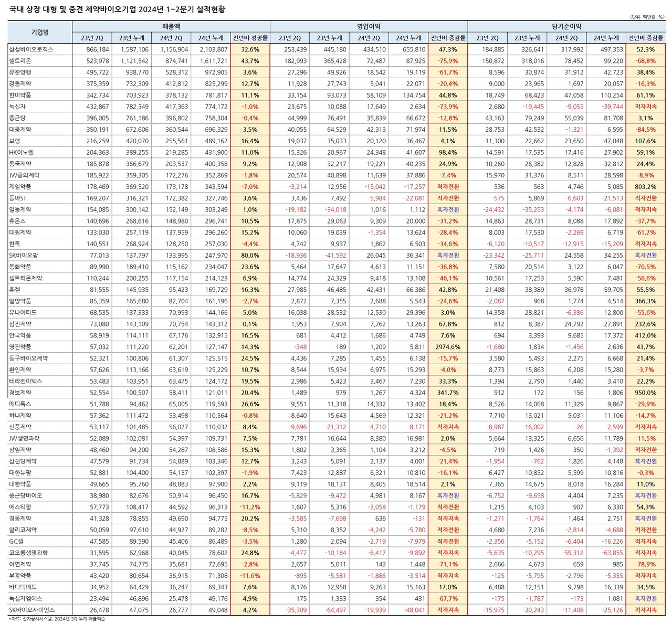
Task: Select the 영업이익 group header
Action: point(369,26)
